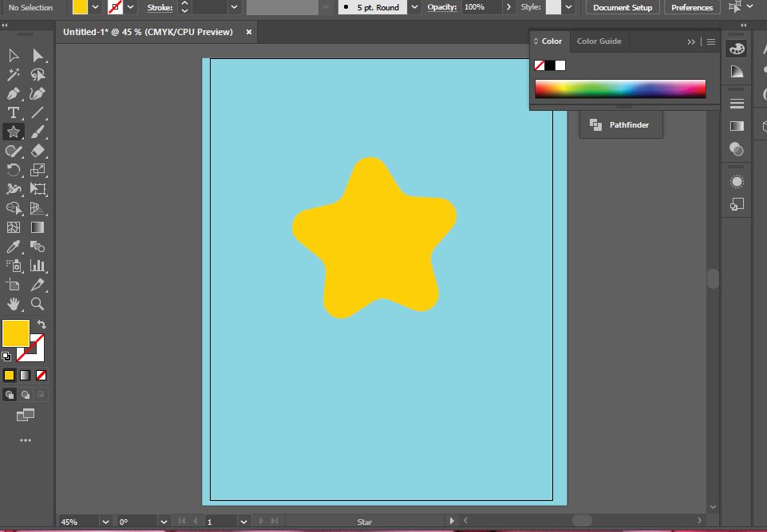
Task: Open Graphic Style dropdown arrow
Action: click(568, 7)
